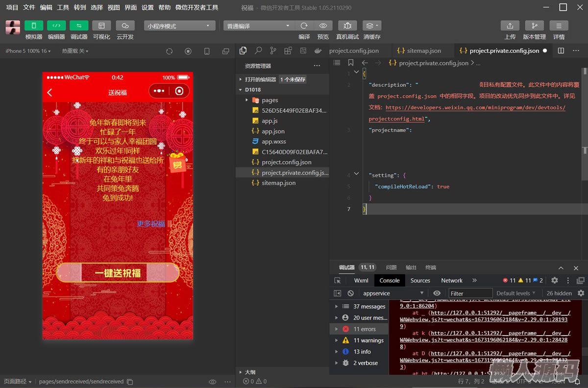Image resolution: width=588 pixels, height=388 pixels.
Task: Toggle the Debugger panel button
Action: 79,26
